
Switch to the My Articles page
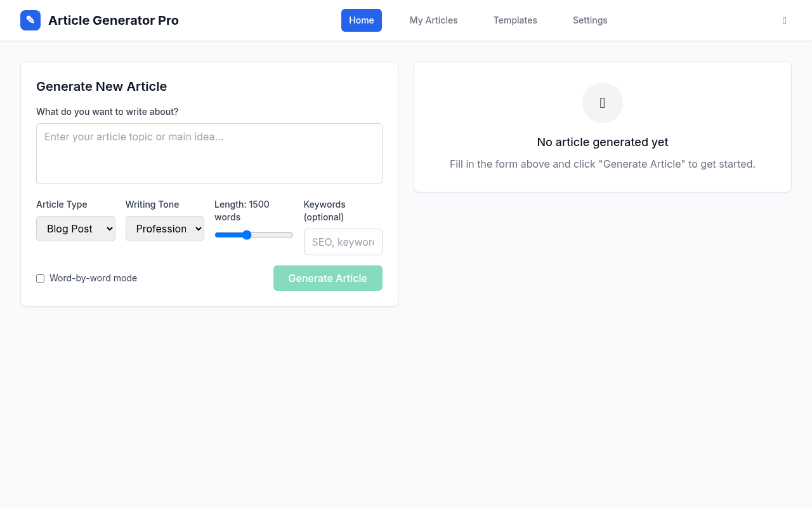point(433,20)
